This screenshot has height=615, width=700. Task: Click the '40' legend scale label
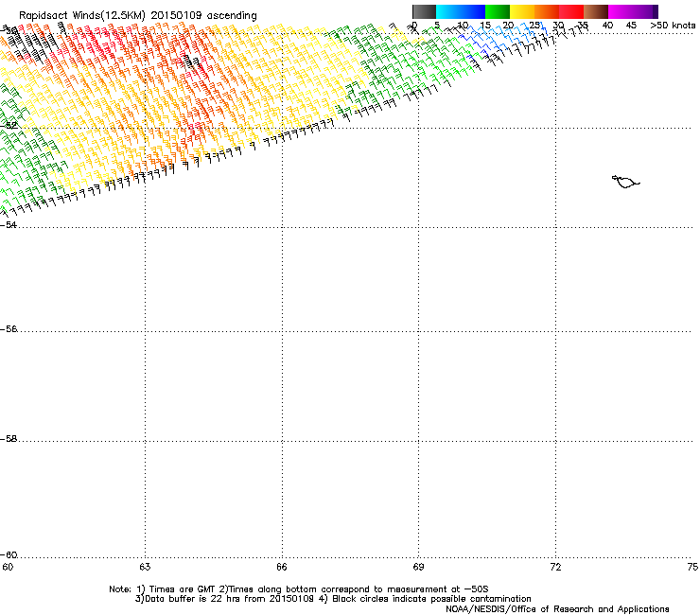[607, 26]
